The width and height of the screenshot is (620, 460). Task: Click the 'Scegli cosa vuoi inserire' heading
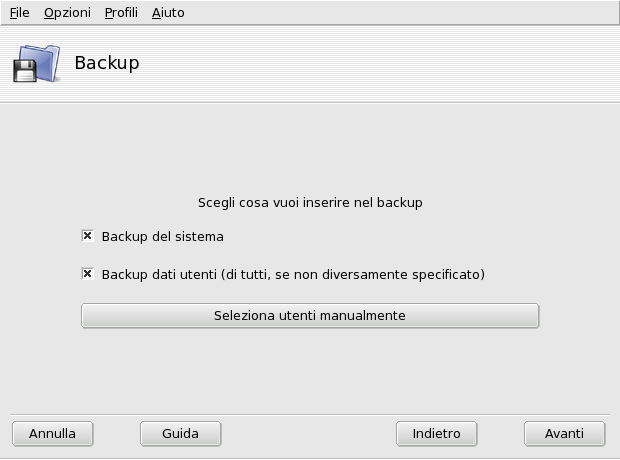tap(310, 202)
